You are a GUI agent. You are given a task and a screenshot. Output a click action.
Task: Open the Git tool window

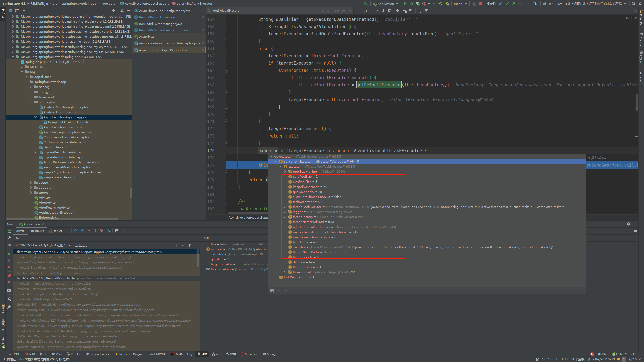tap(43, 354)
